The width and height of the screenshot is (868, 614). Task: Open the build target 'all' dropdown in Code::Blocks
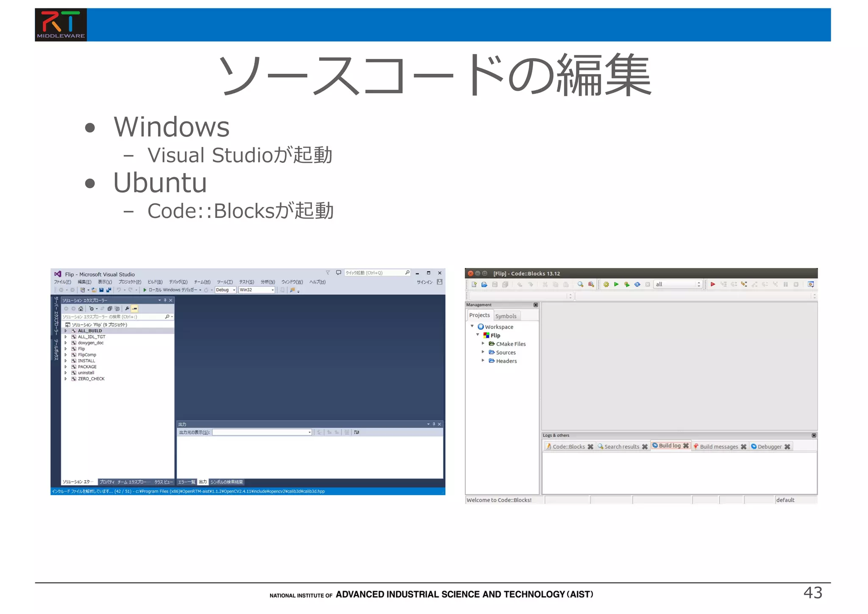tap(678, 285)
